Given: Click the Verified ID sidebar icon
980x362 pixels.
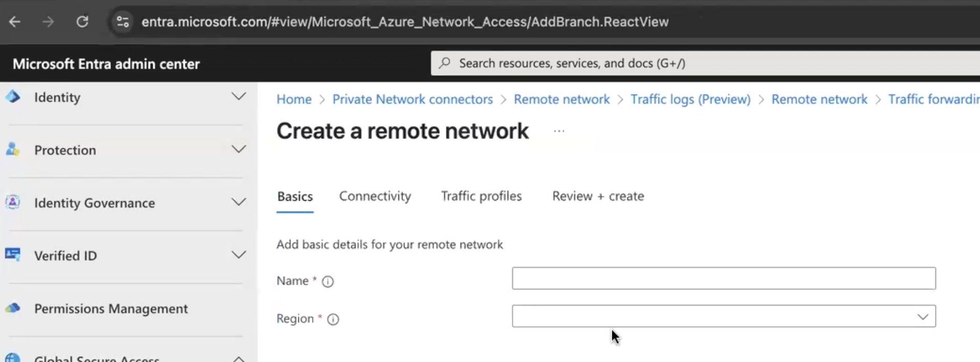Looking at the screenshot, I should point(13,255).
